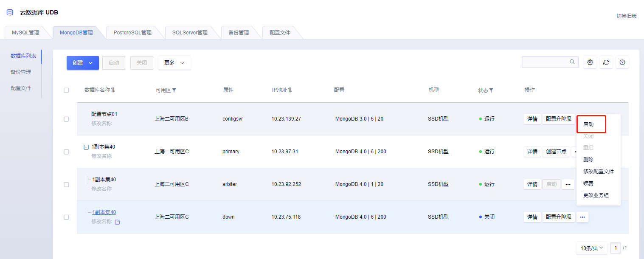
Task: Refresh the database list with the refresh icon
Action: coord(606,62)
